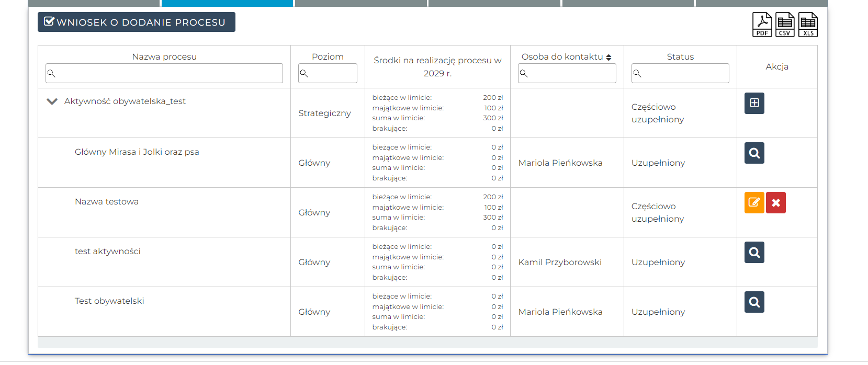Focus the Poziom filter field

tap(328, 73)
